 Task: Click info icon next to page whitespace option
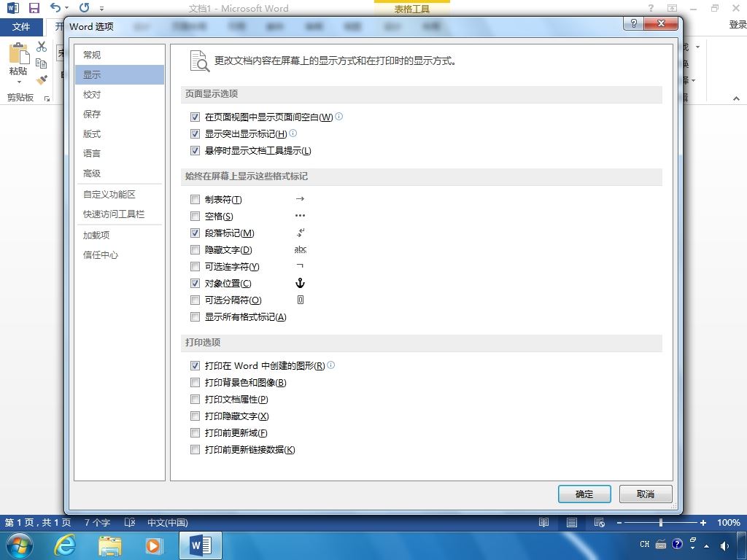[x=338, y=116]
